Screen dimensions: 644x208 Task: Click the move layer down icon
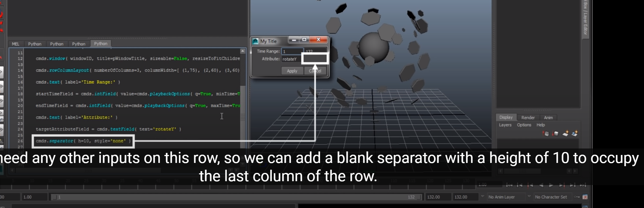pyautogui.click(x=555, y=133)
